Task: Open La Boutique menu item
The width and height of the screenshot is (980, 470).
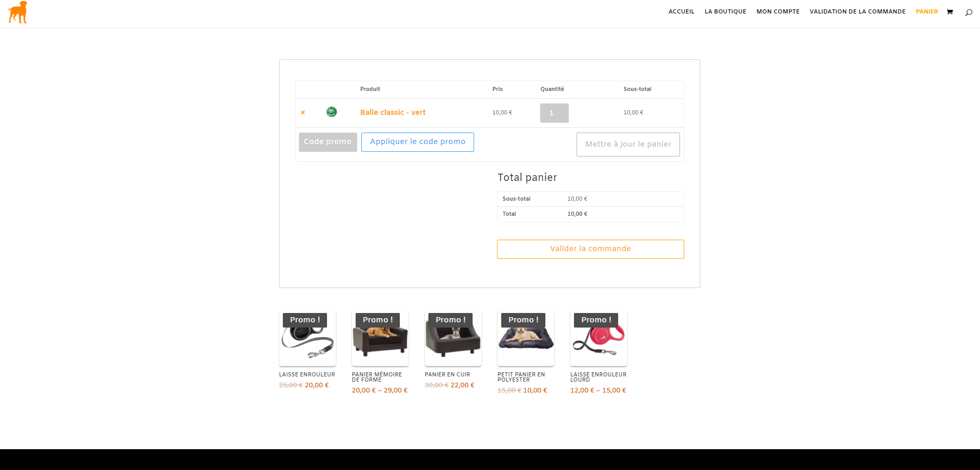Action: pyautogui.click(x=725, y=11)
